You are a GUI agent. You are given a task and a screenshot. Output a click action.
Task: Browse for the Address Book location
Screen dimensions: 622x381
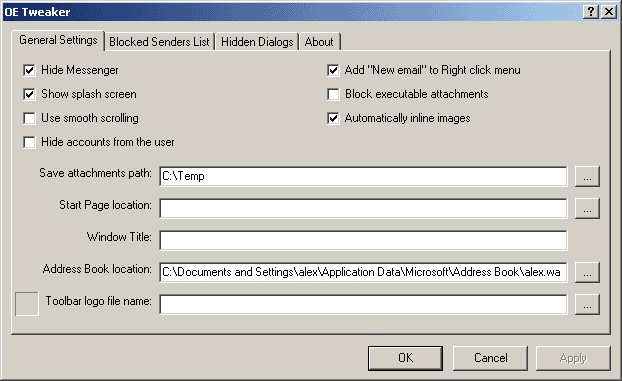click(x=587, y=273)
